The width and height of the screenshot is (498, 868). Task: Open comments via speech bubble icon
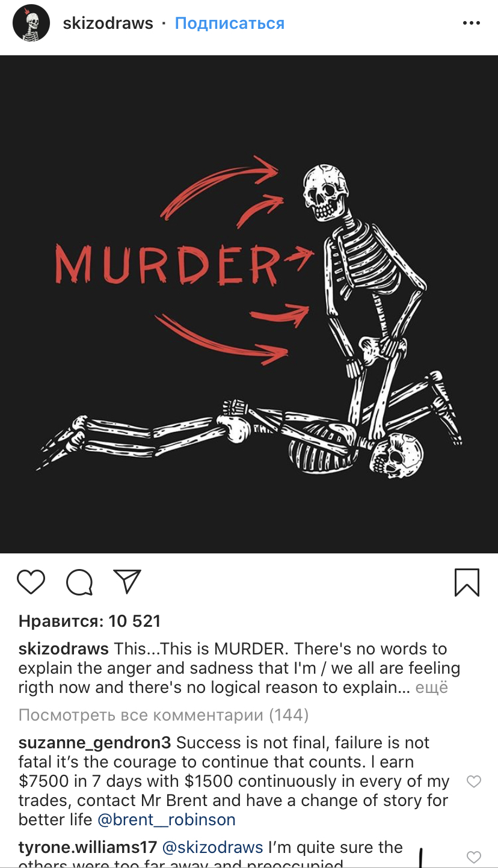coord(79,582)
